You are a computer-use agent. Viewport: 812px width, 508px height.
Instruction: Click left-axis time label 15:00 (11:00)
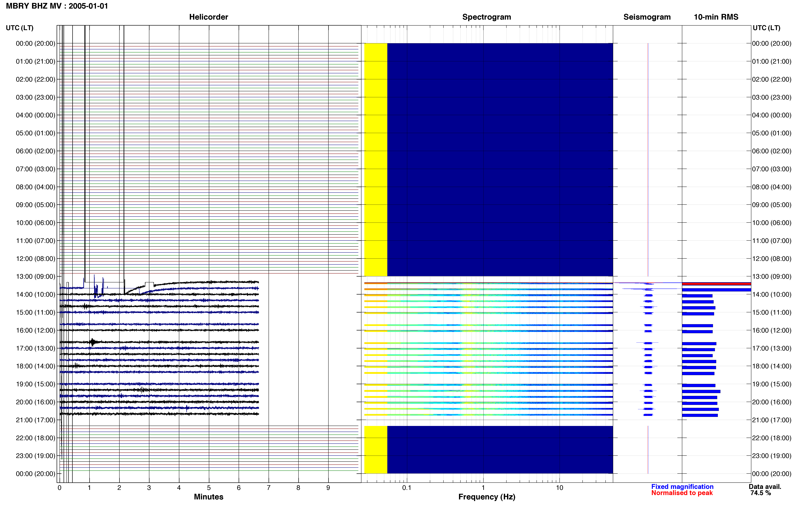36,313
